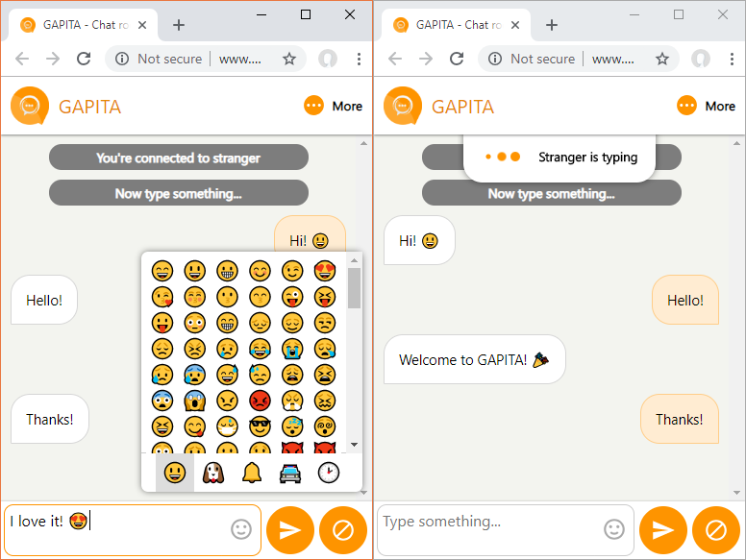Screen dimensions: 746x560
Task: Click the left chat scroll up arrow
Action: (x=364, y=142)
